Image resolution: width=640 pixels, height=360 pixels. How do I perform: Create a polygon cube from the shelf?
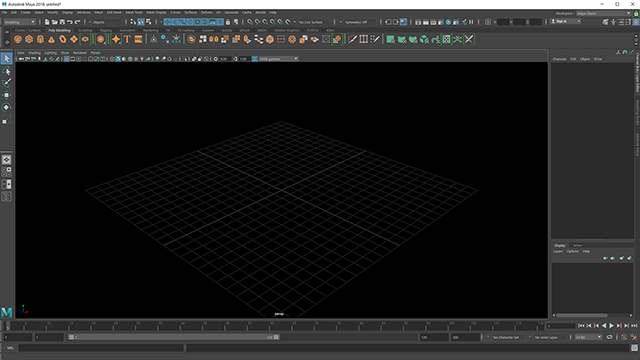[x=29, y=39]
